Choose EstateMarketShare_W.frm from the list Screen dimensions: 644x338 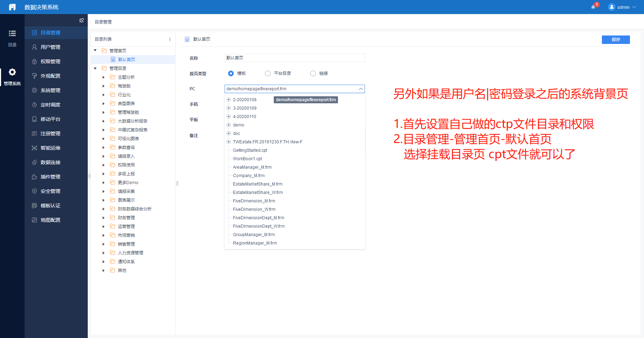pos(258,193)
